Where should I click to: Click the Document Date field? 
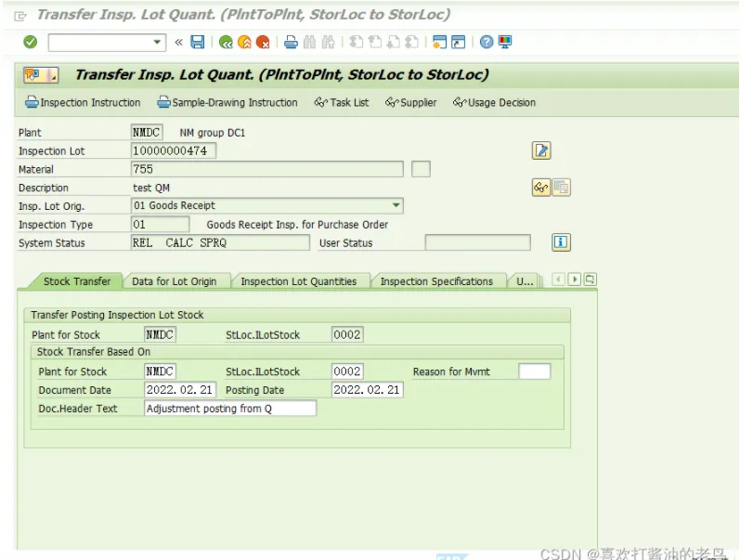(180, 389)
